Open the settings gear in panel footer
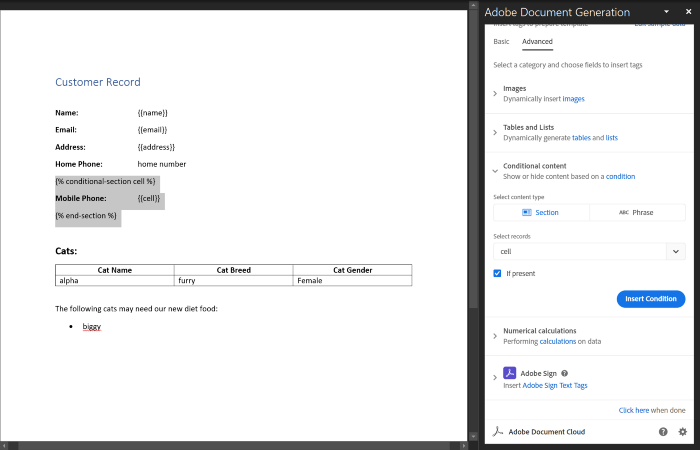This screenshot has height=450, width=700. pyautogui.click(x=683, y=432)
